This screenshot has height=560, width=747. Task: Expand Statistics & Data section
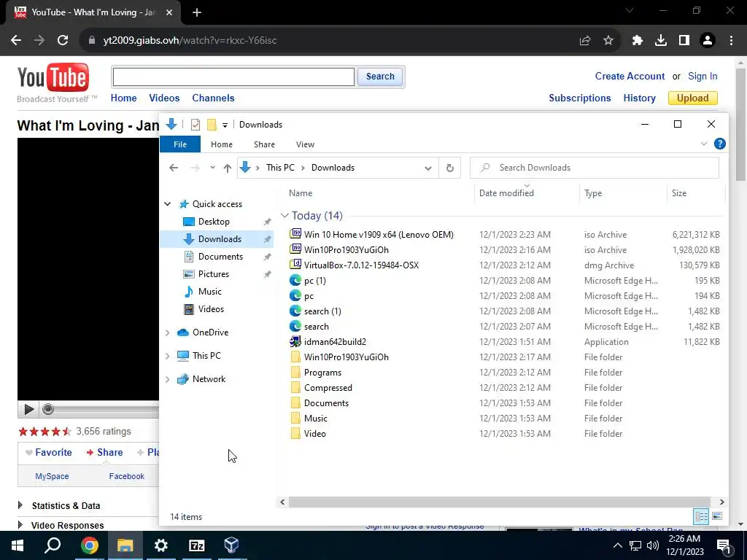tap(20, 505)
